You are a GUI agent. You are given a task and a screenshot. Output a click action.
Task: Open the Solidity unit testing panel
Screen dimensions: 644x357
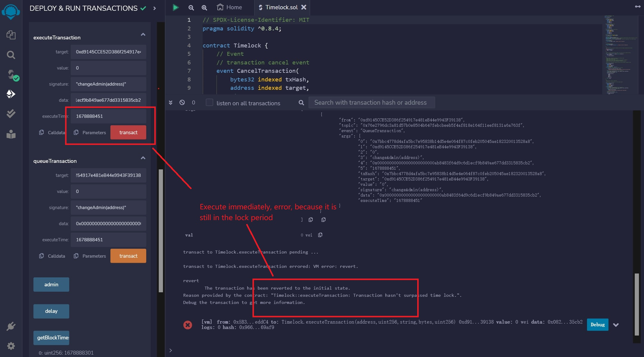tap(11, 113)
